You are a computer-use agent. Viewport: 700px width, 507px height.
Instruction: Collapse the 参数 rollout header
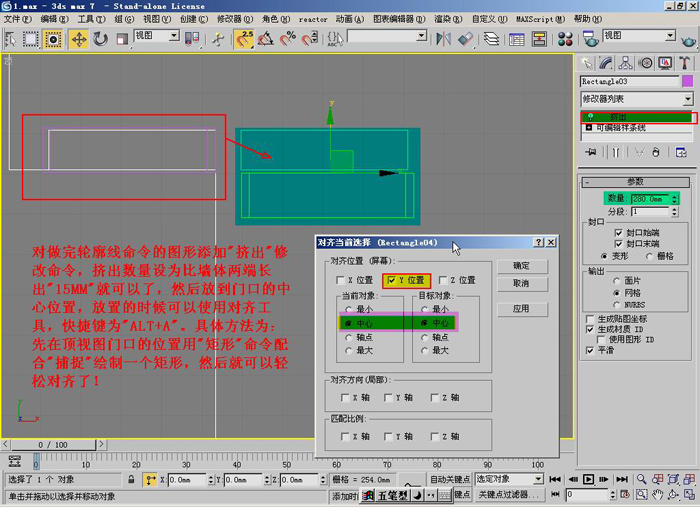click(x=636, y=182)
